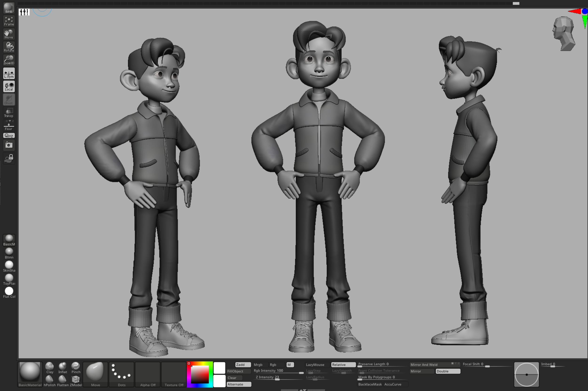This screenshot has width=588, height=391.
Task: Toggle Transp transparency display
Action: tap(9, 113)
